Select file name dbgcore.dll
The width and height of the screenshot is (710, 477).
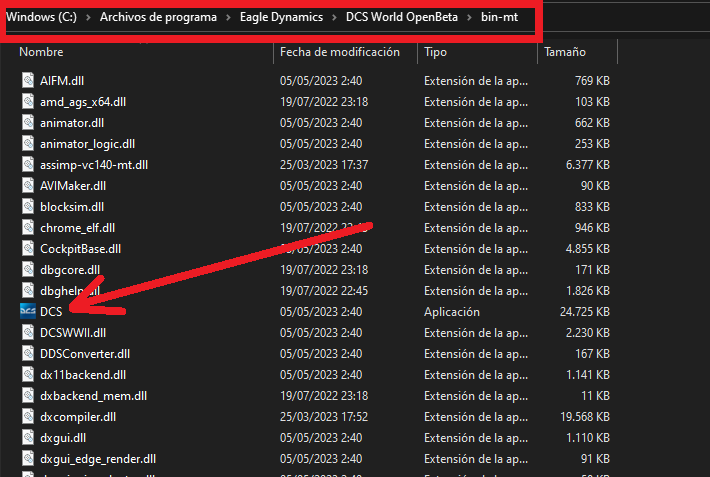70,270
